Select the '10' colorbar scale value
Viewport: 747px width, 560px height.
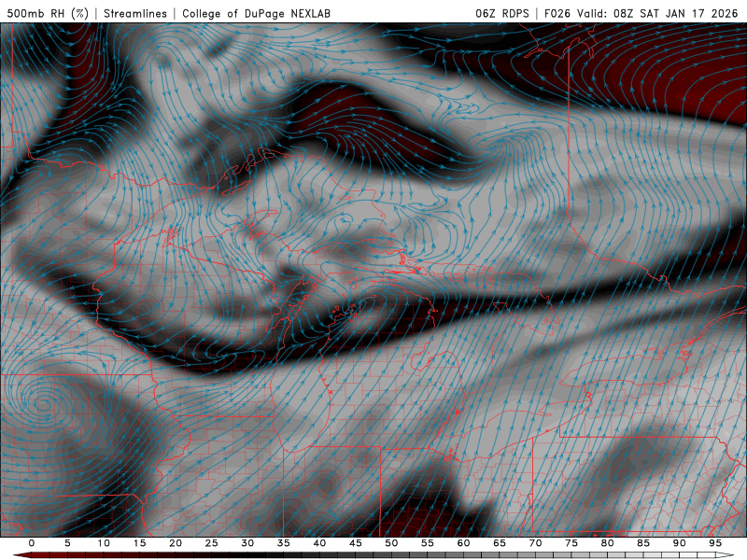[104, 543]
